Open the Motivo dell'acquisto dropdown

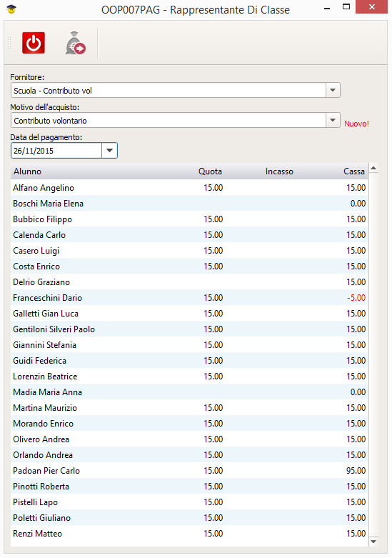[x=333, y=120]
